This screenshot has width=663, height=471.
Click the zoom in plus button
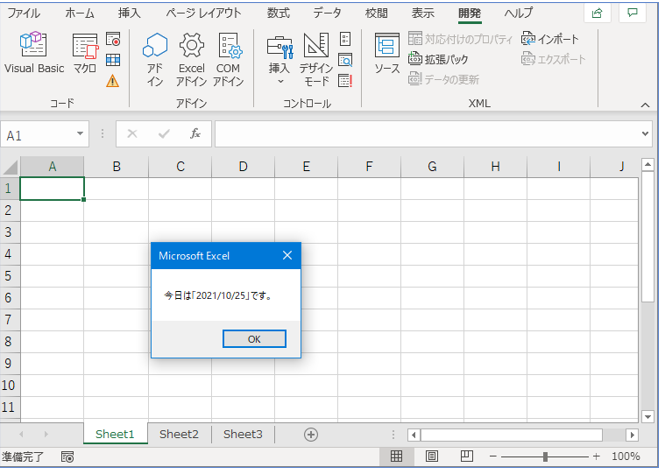click(596, 457)
